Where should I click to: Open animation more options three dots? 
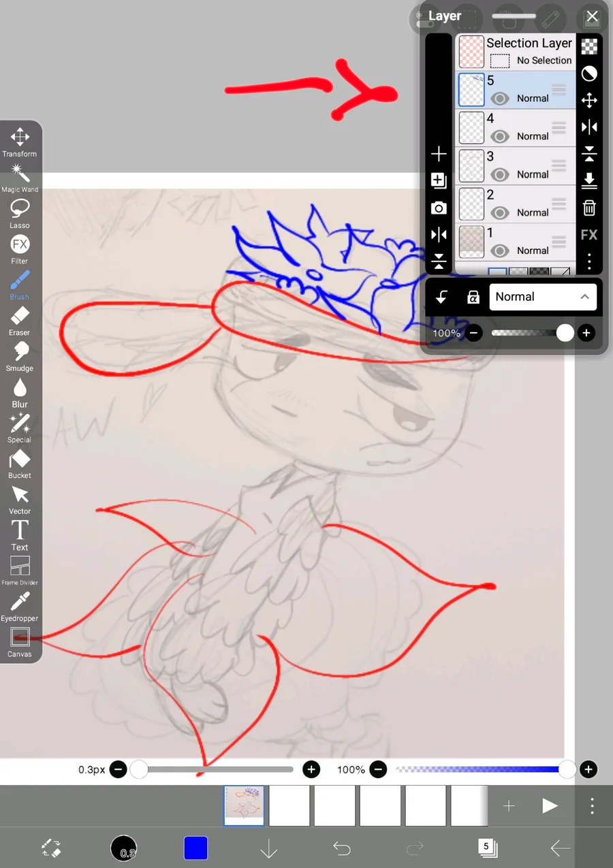click(x=592, y=806)
